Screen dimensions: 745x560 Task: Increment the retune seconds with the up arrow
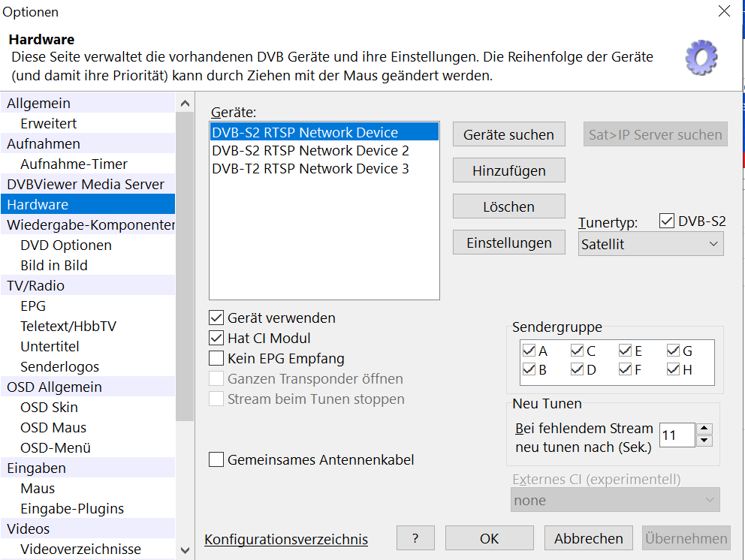tap(704, 429)
